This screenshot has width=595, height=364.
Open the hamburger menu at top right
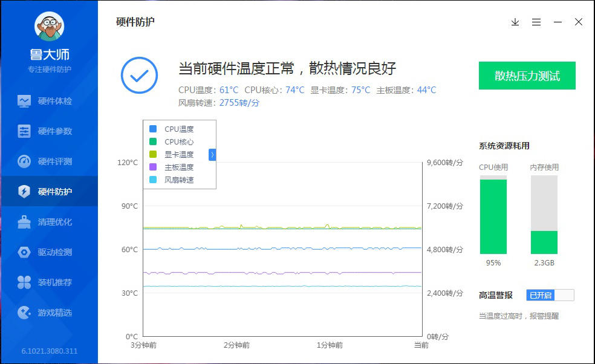pos(536,22)
